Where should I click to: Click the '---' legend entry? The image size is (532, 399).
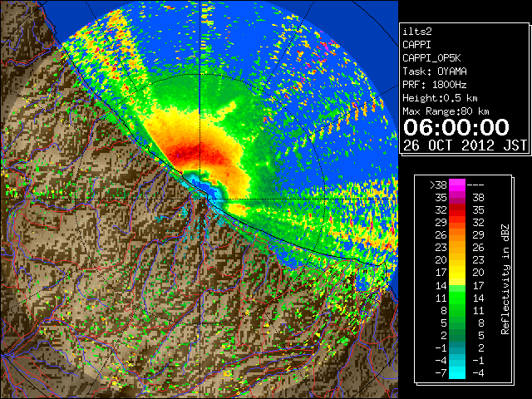pyautogui.click(x=475, y=185)
